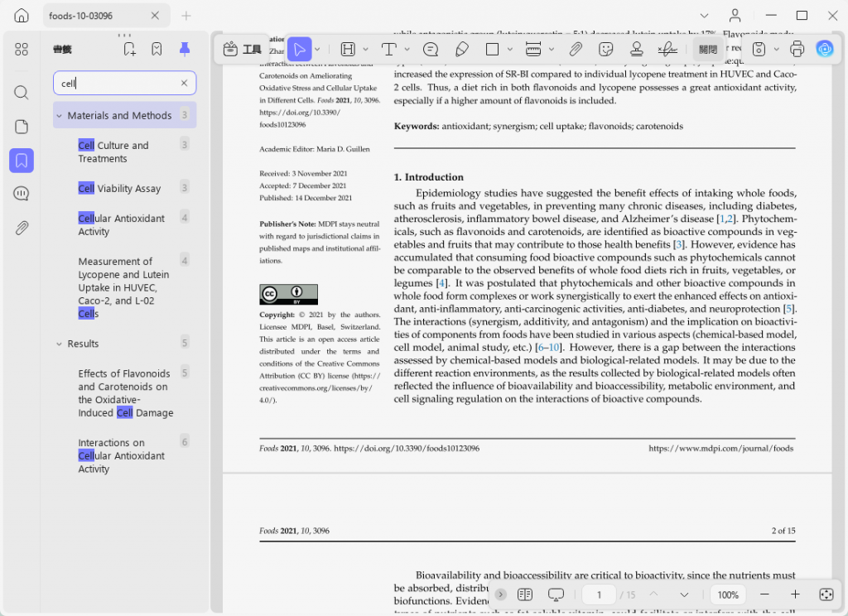
Task: Open the text tool dropdown arrow
Action: pyautogui.click(x=407, y=49)
